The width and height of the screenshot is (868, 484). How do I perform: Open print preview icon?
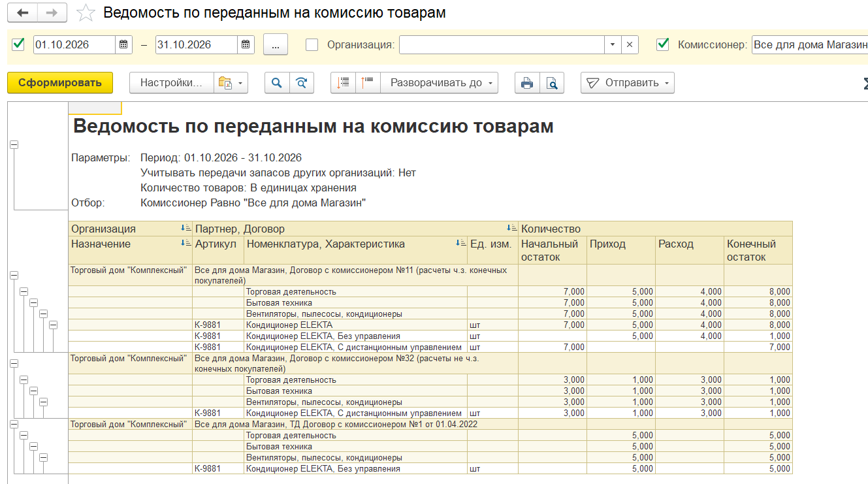pos(552,83)
